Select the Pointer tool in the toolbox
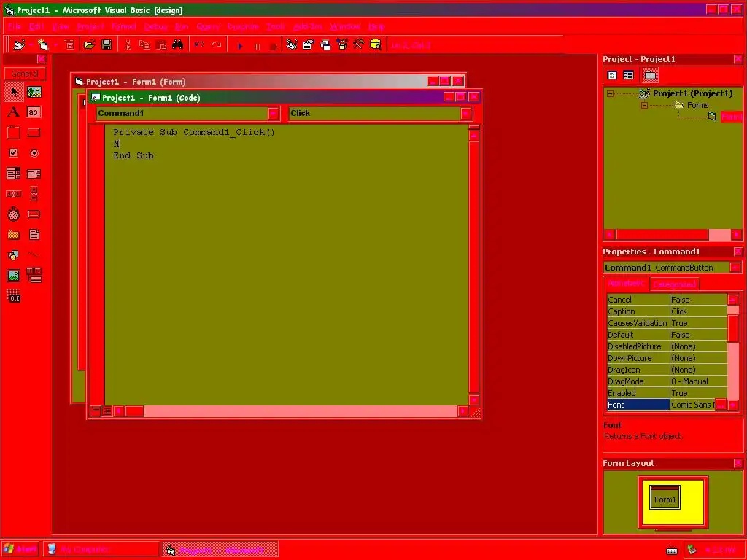 point(14,91)
